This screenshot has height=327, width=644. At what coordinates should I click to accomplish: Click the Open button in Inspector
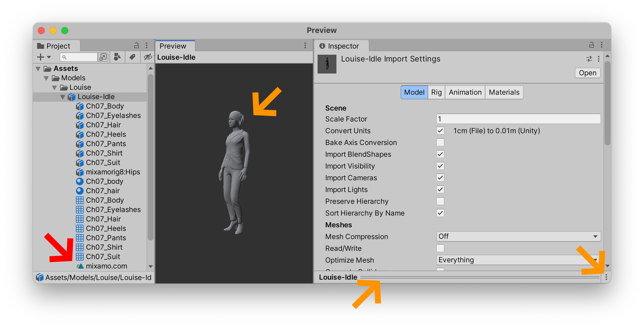coord(587,73)
